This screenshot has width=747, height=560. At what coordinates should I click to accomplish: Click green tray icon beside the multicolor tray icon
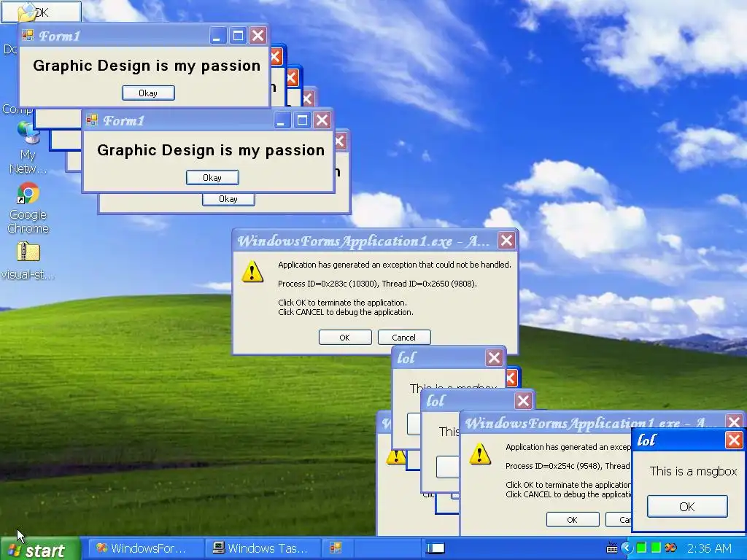click(656, 548)
